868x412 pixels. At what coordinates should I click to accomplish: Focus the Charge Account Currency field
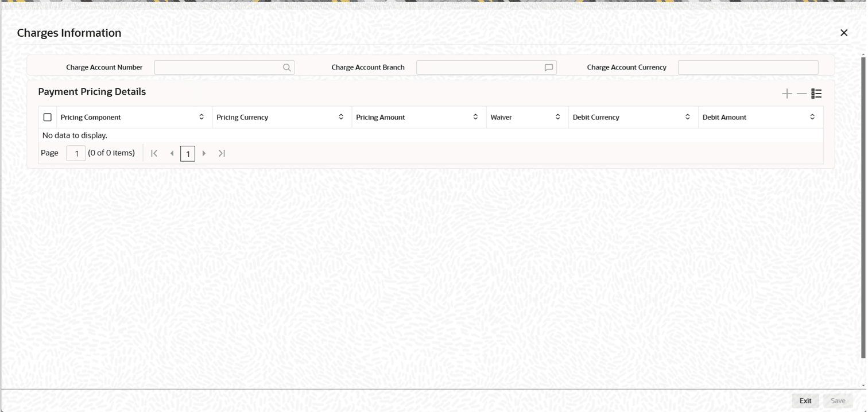point(748,68)
